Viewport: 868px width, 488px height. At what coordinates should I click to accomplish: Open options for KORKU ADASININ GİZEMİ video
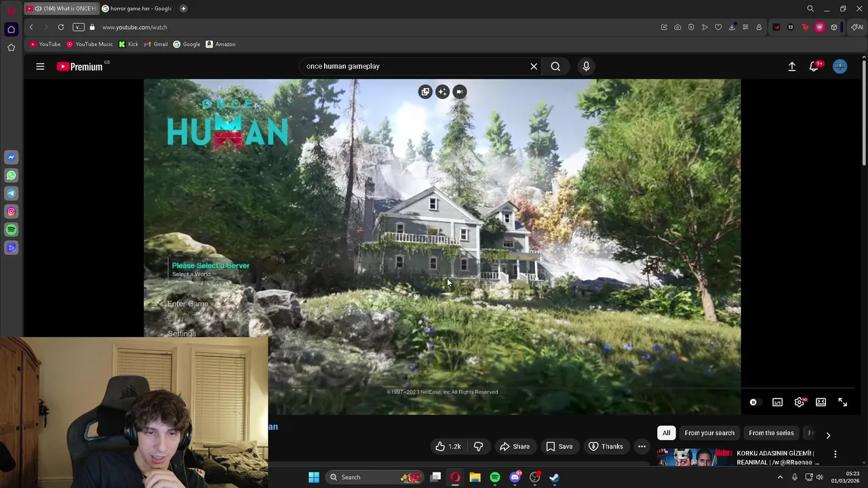click(835, 454)
